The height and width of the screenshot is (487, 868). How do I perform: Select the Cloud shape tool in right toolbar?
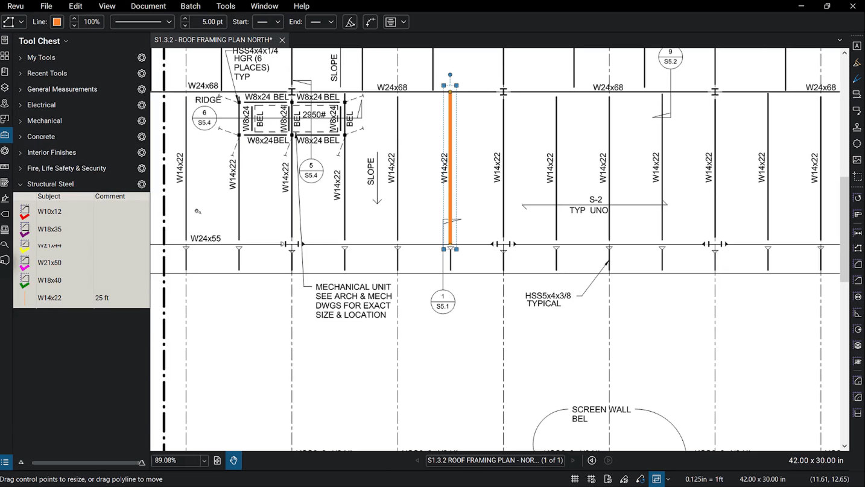point(857,143)
